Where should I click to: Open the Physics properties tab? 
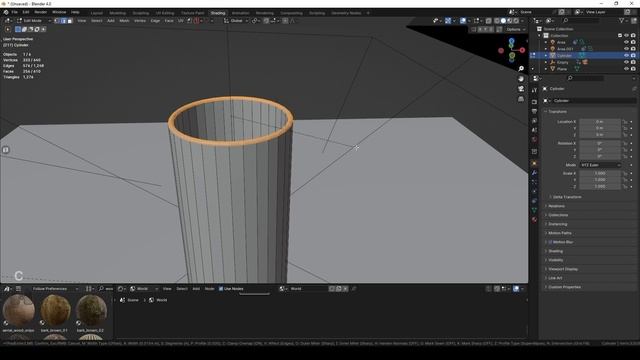(x=534, y=191)
